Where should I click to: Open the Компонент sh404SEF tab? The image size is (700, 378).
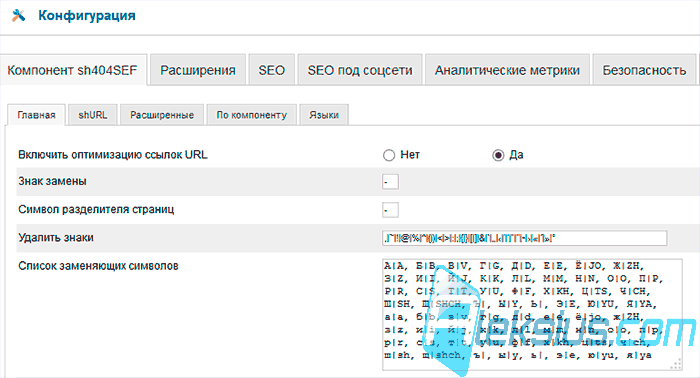(x=73, y=70)
